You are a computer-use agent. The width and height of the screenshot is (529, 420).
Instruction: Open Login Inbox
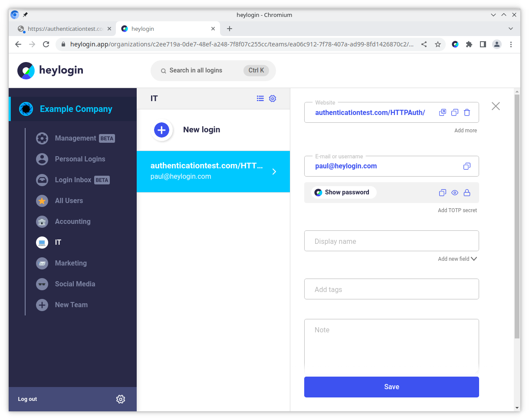(73, 180)
